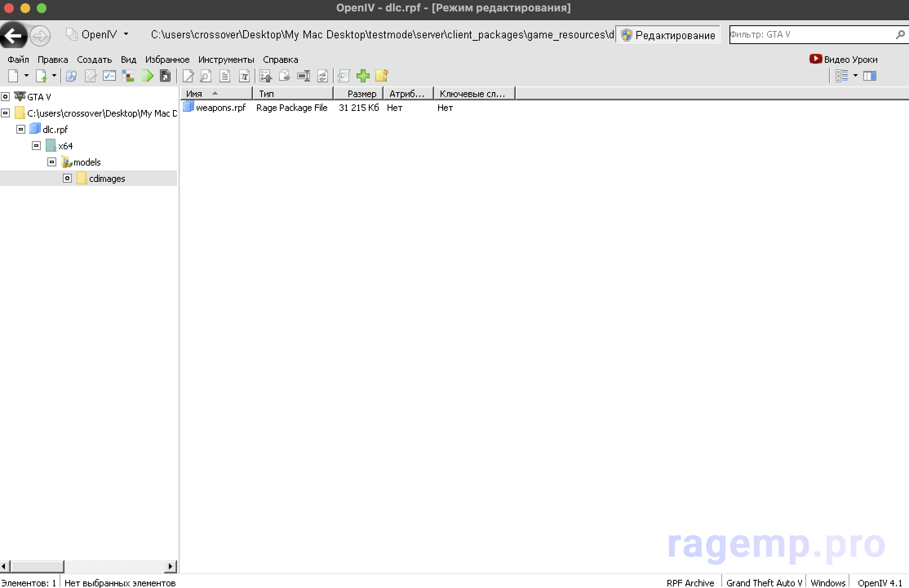Screen dimensions: 909x588
Task: Expand the cdimages tree node
Action: pyautogui.click(x=67, y=179)
